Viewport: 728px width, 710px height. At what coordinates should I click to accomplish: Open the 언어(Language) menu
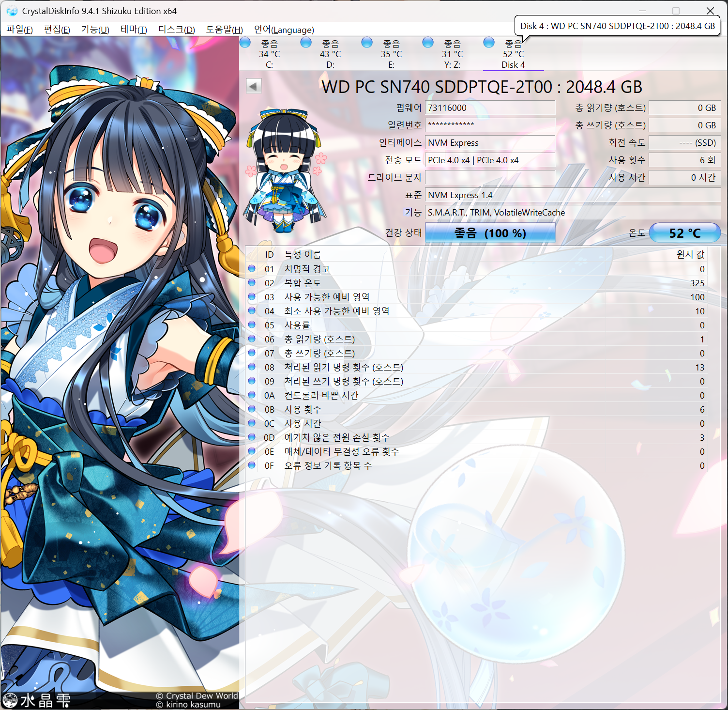click(284, 30)
